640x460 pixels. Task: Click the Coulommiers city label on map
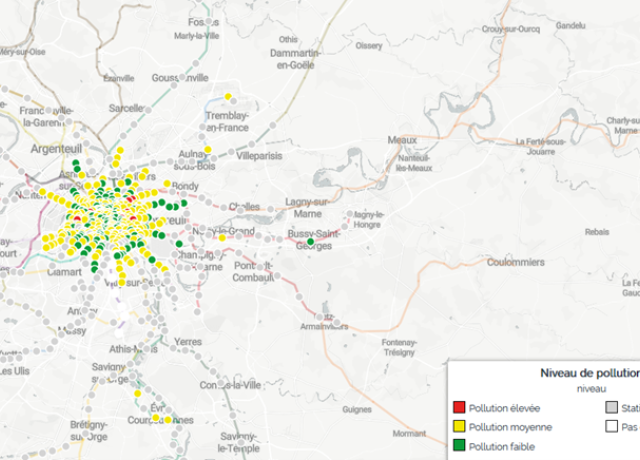point(514,262)
